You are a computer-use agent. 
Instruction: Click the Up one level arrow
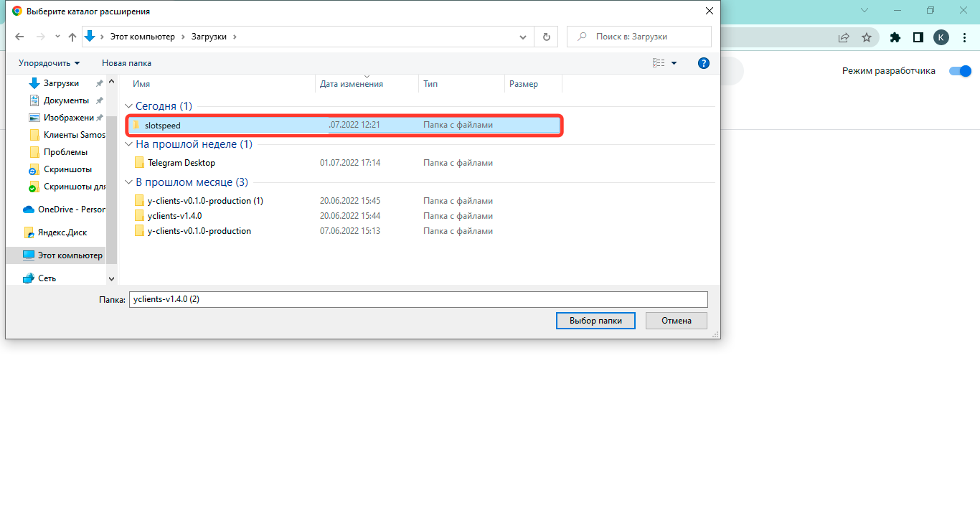tap(72, 37)
